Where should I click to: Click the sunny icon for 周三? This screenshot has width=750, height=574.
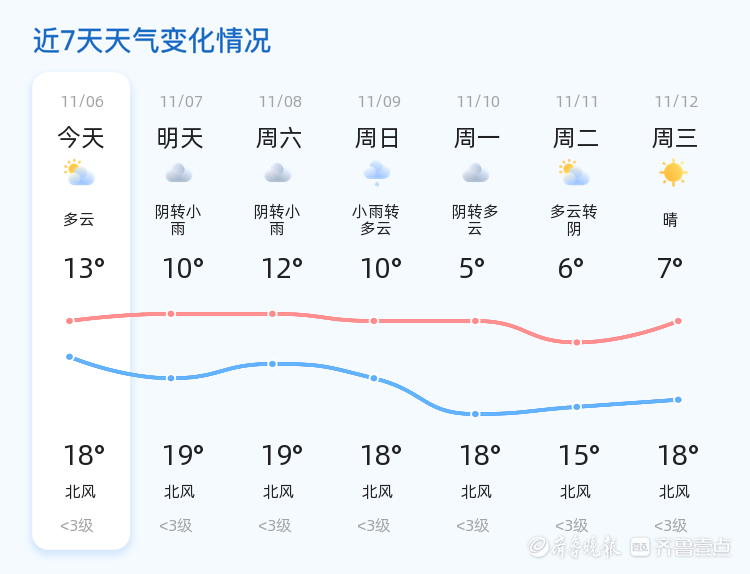673,173
